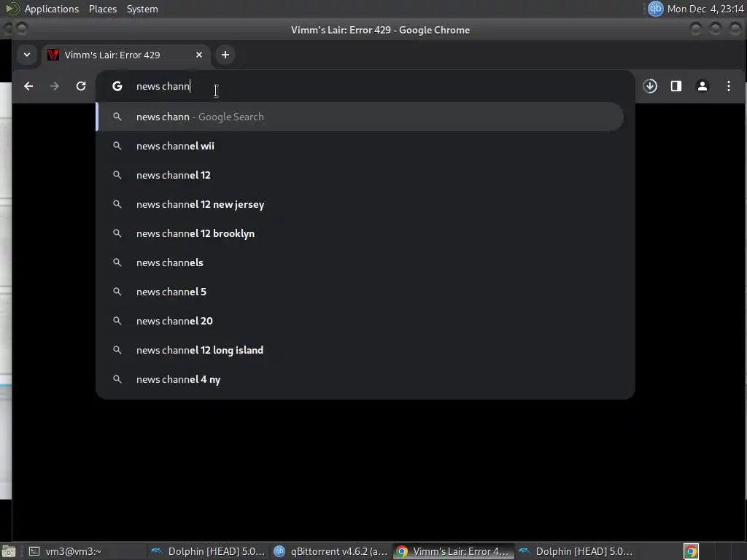
Task: Open Chrome's three-dot menu
Action: 729,86
